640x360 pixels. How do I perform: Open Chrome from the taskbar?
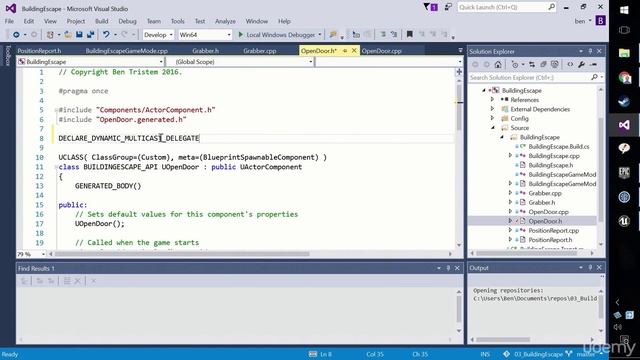point(624,78)
